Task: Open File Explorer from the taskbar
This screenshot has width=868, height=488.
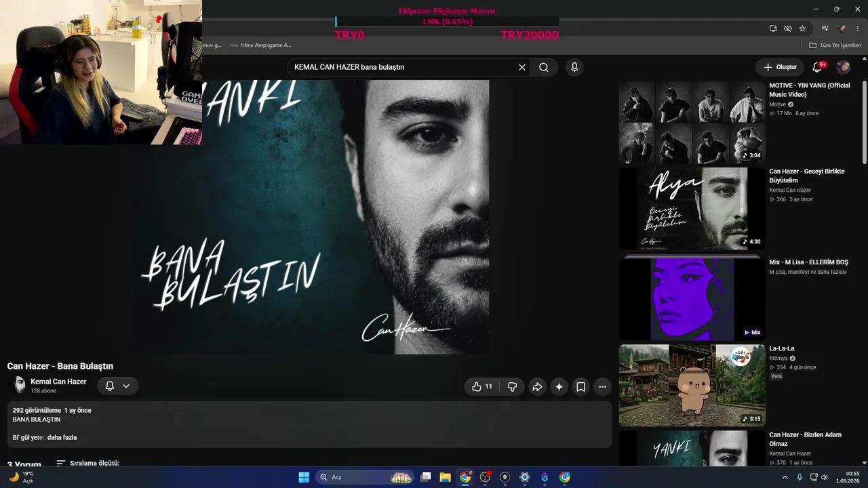Action: 445,477
